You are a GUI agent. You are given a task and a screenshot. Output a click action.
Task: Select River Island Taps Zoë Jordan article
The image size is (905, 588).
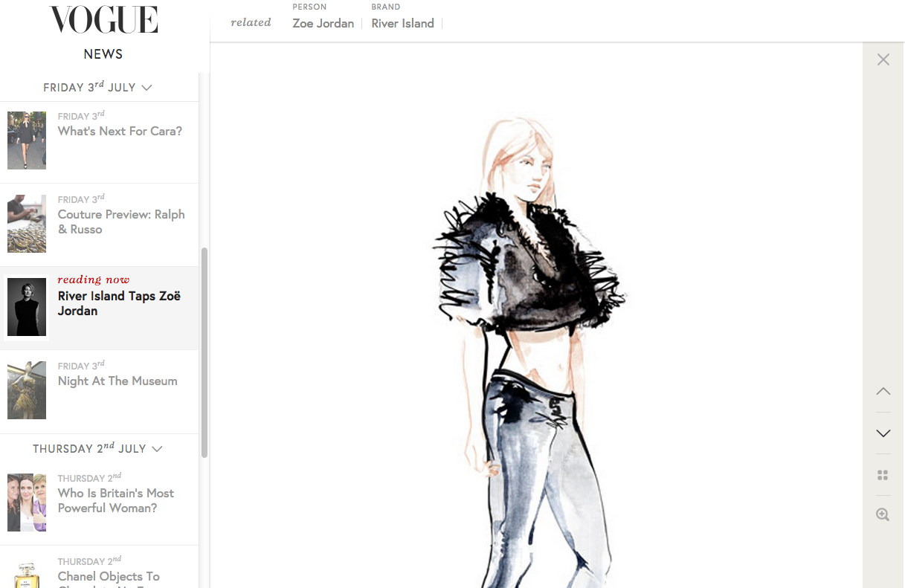coord(119,303)
